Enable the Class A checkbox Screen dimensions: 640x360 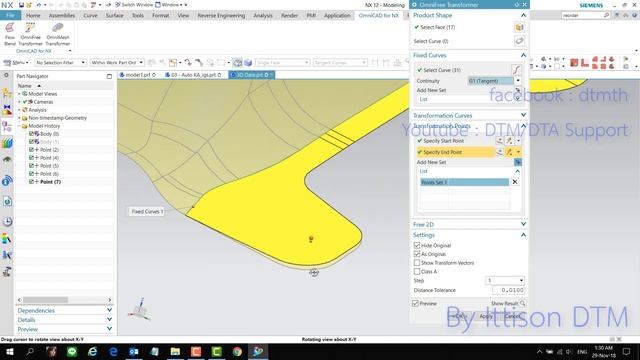417,271
